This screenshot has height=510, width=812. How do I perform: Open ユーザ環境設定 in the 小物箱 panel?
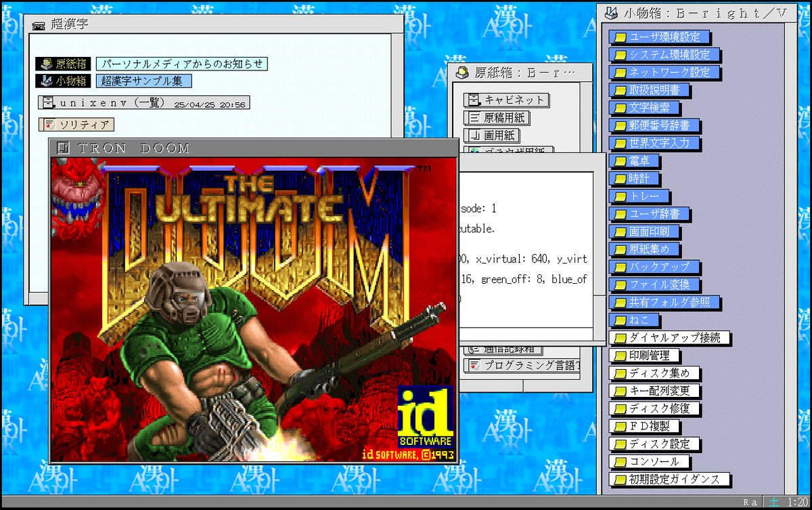click(660, 37)
